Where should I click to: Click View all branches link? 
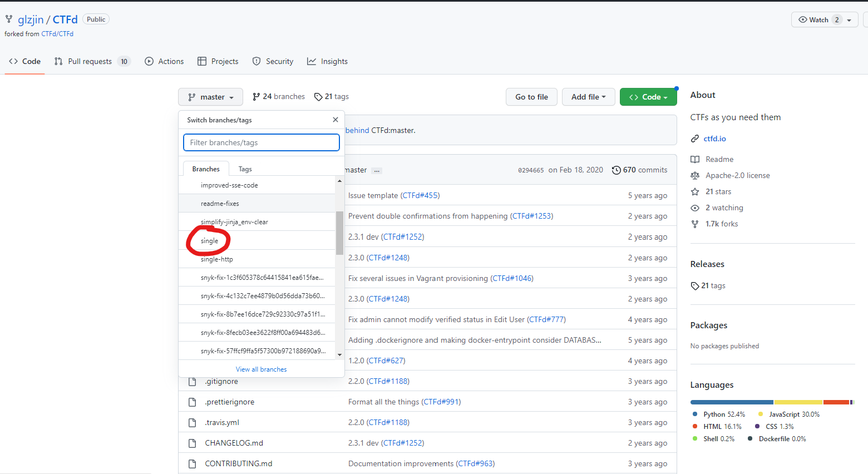pos(262,369)
